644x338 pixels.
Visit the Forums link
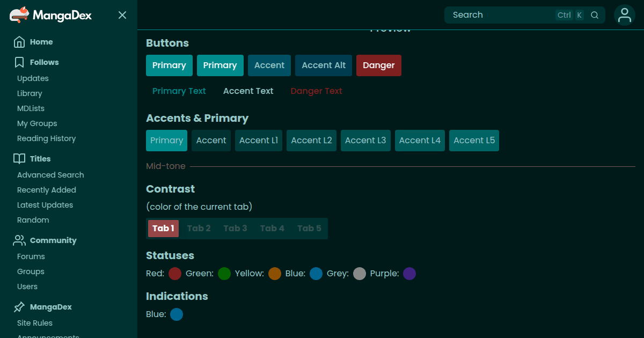(x=31, y=256)
